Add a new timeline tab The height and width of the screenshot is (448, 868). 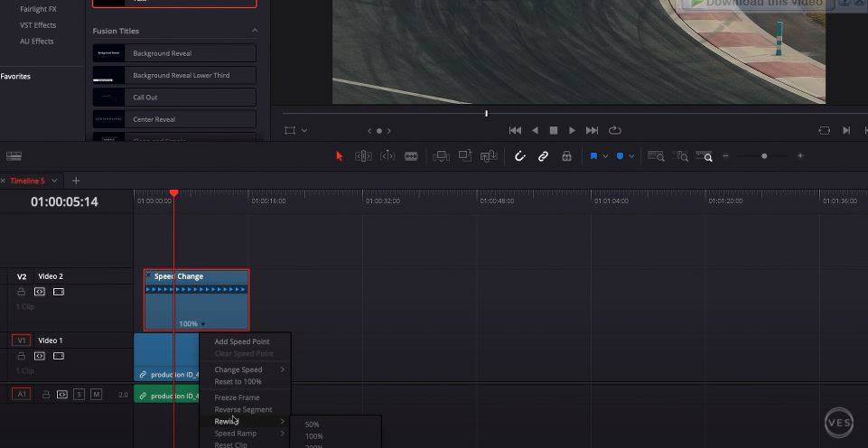pyautogui.click(x=76, y=181)
